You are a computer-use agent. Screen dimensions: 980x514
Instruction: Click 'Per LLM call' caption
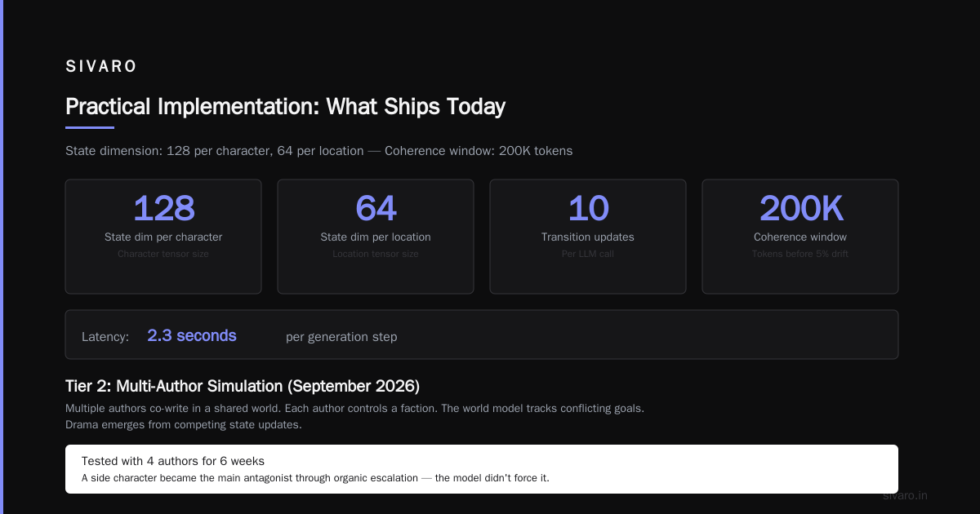[588, 254]
